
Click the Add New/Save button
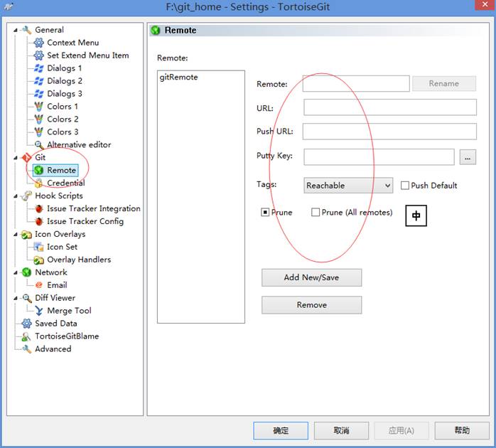311,277
